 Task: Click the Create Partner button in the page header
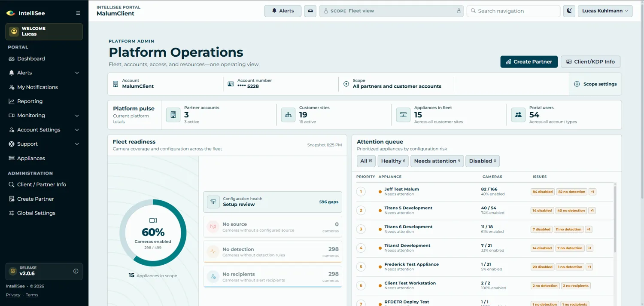pyautogui.click(x=529, y=61)
